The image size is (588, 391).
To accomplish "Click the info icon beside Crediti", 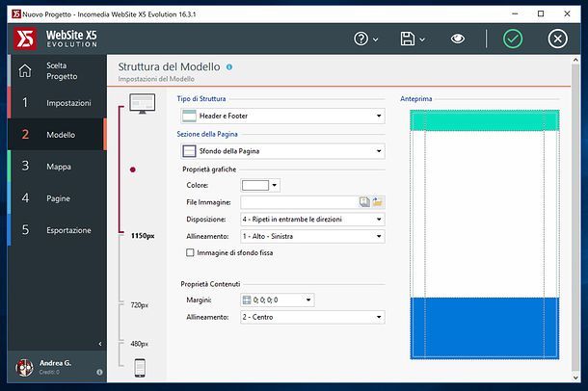I will pyautogui.click(x=99, y=373).
